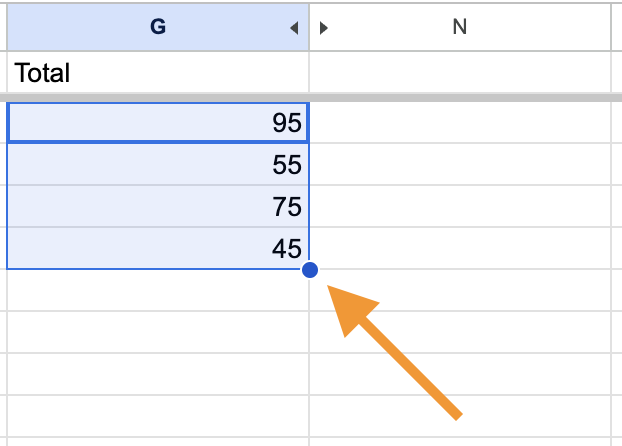Select the empty column G cell four rows below 45
Image resolution: width=622 pixels, height=446 pixels.
(157, 413)
